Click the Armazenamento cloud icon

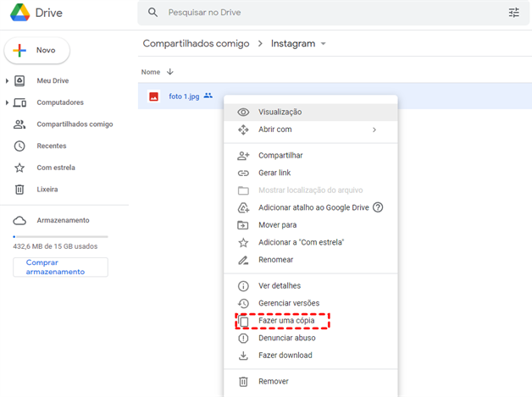coord(19,221)
